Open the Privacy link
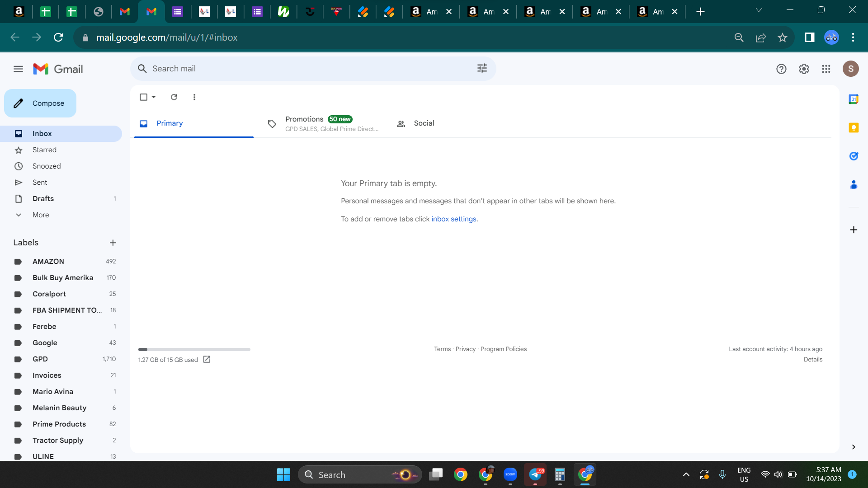 pyautogui.click(x=465, y=349)
